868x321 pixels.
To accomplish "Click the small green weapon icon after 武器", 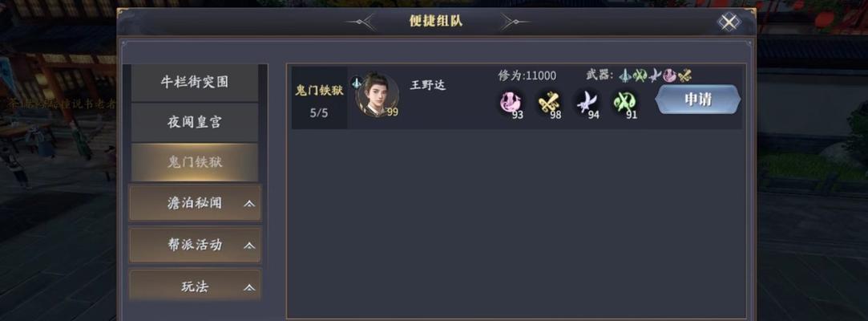I will (x=640, y=75).
